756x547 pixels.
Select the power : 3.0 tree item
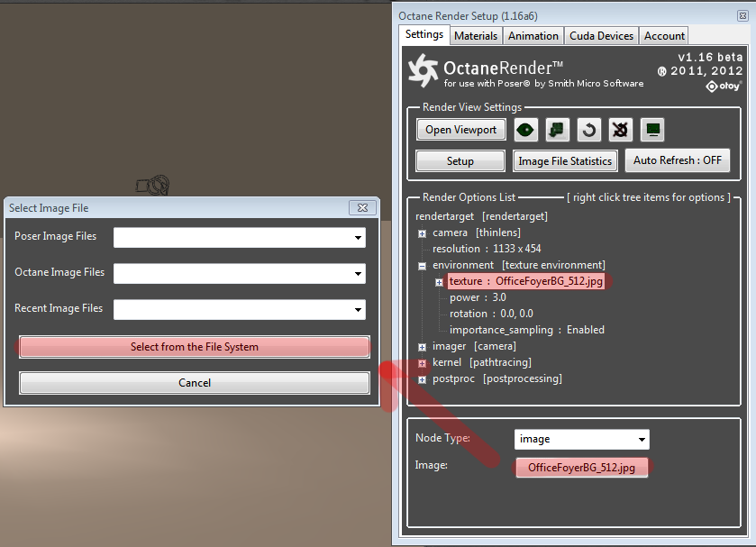pyautogui.click(x=478, y=297)
